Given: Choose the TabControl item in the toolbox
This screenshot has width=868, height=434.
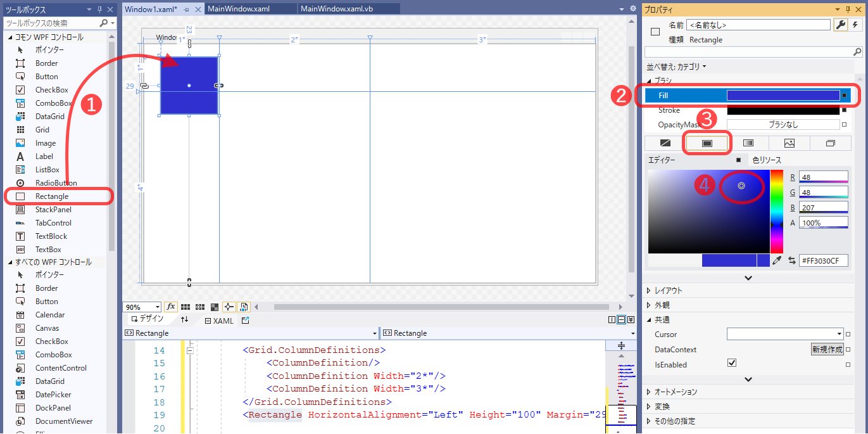Looking at the screenshot, I should tap(53, 223).
